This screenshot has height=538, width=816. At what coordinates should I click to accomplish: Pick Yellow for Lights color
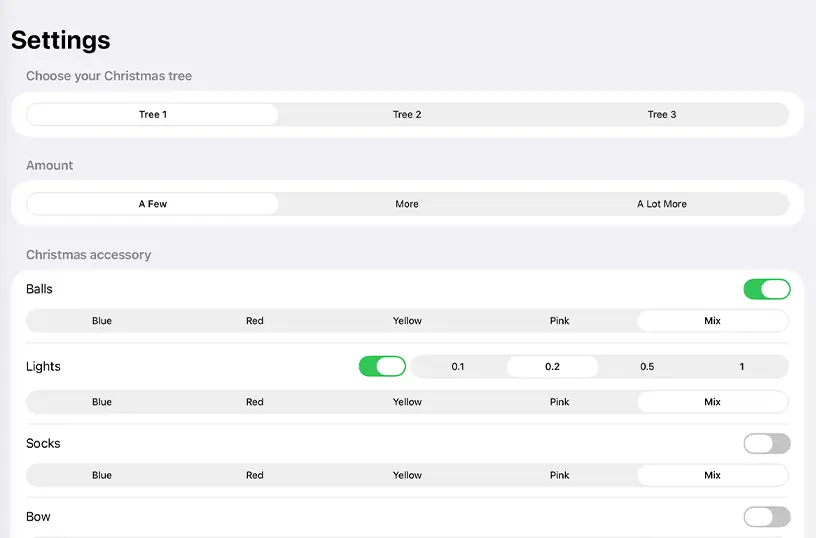pos(407,402)
